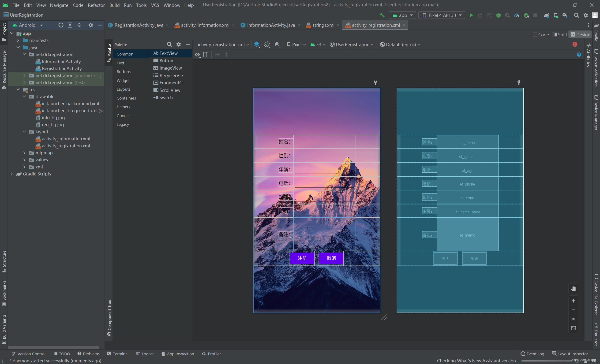Open Pixel 4 device selector dropdown

point(441,15)
